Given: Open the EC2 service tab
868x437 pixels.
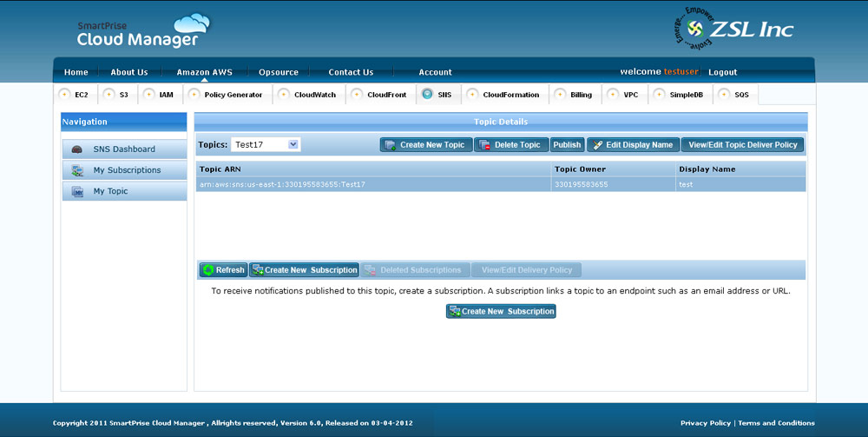Looking at the screenshot, I should click(76, 95).
